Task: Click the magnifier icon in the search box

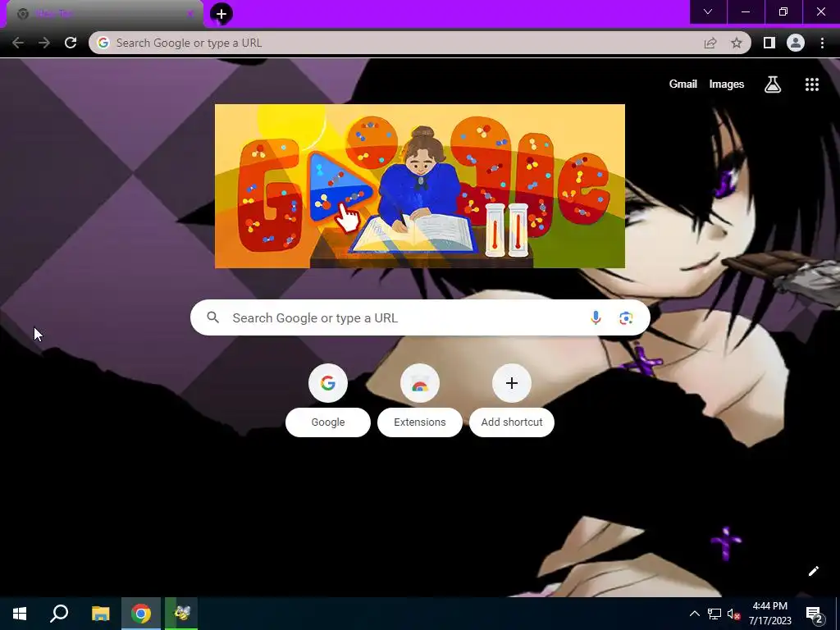Action: 212,317
